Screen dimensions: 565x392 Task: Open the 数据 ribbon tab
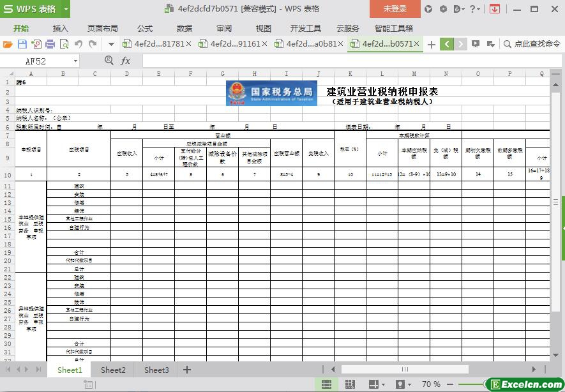184,29
